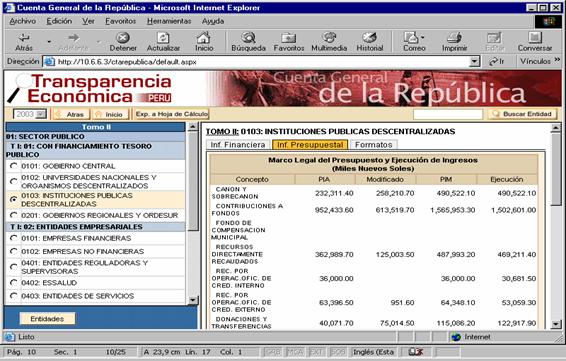Click the 1,565,953.30 PIM value

pos(453,210)
